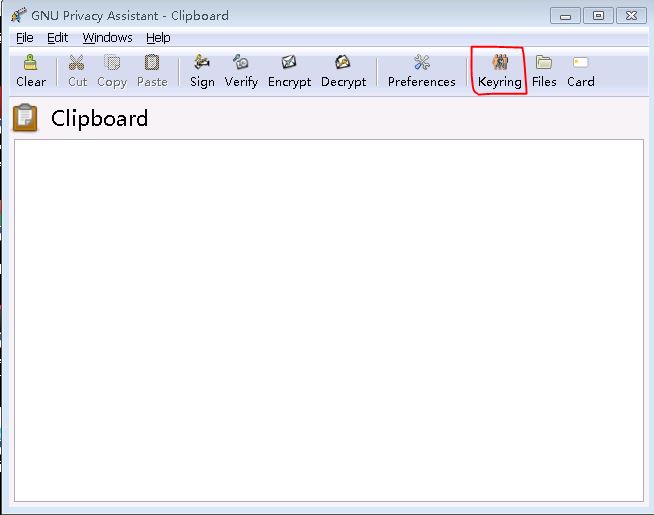Open the Card manager

tap(581, 71)
